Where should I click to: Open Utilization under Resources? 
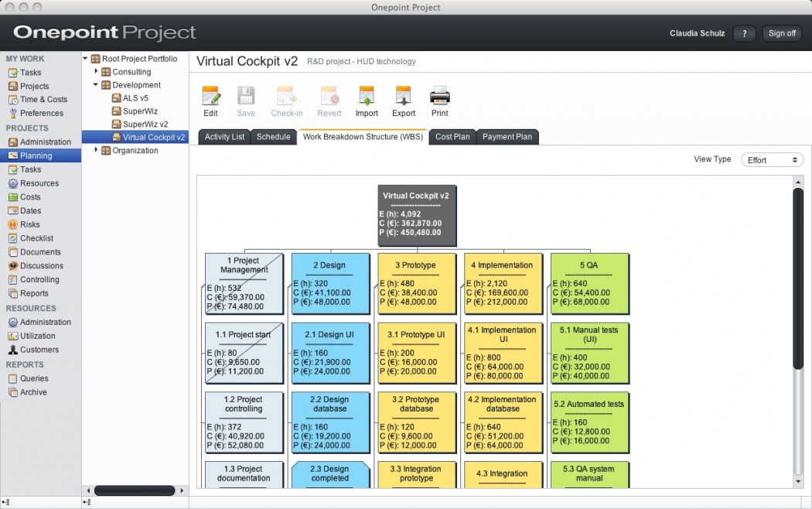click(37, 336)
